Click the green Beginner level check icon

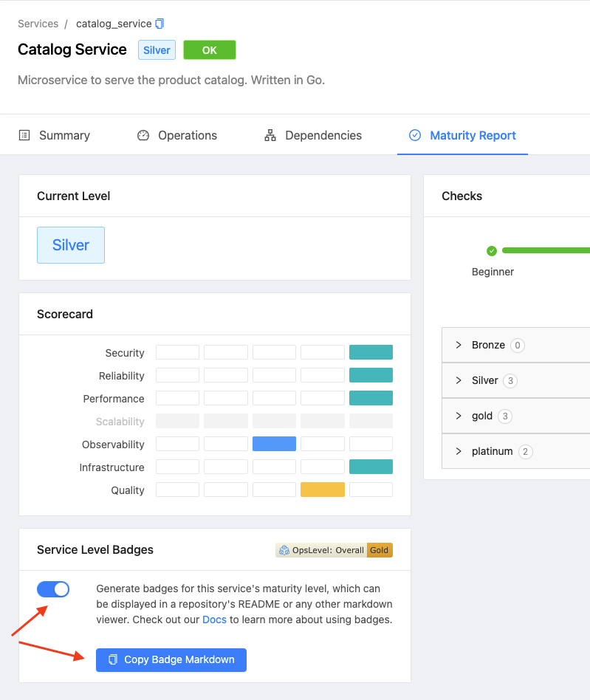491,251
